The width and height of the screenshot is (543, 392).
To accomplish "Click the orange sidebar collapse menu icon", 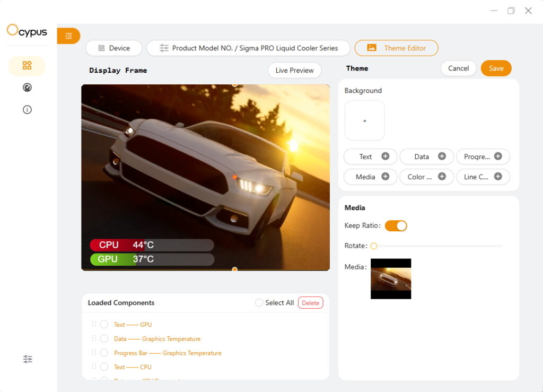I will (x=68, y=36).
